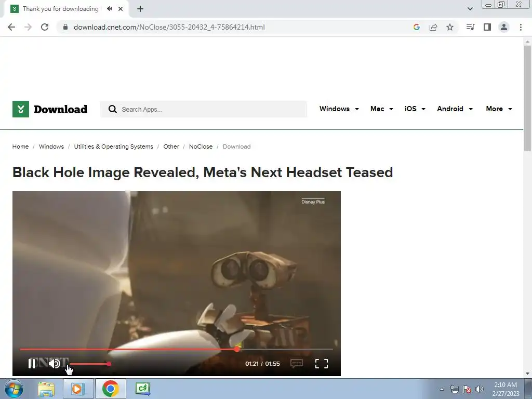Pause the video playback
This screenshot has height=399, width=532.
pyautogui.click(x=32, y=364)
